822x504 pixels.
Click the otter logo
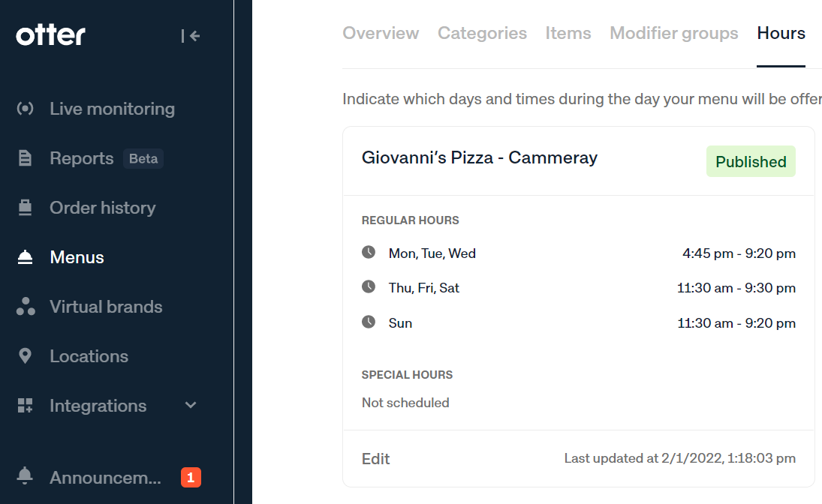point(50,35)
